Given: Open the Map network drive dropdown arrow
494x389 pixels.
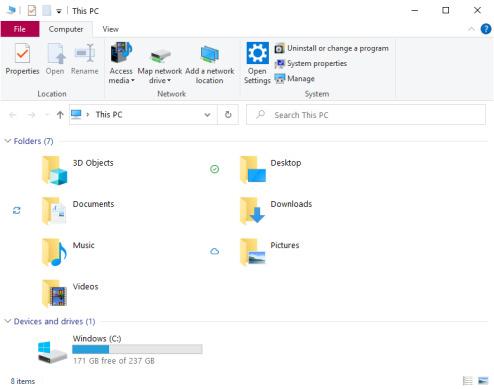Looking at the screenshot, I should pos(169,81).
